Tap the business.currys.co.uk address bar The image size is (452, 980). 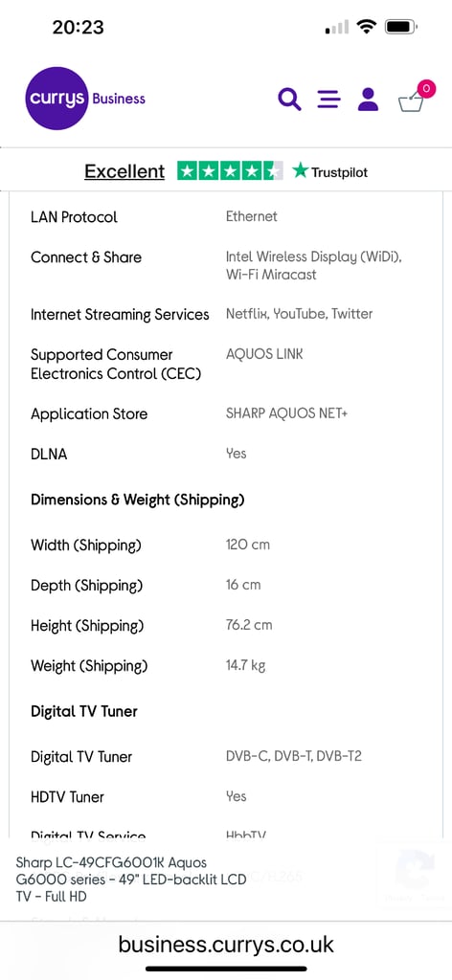226,944
